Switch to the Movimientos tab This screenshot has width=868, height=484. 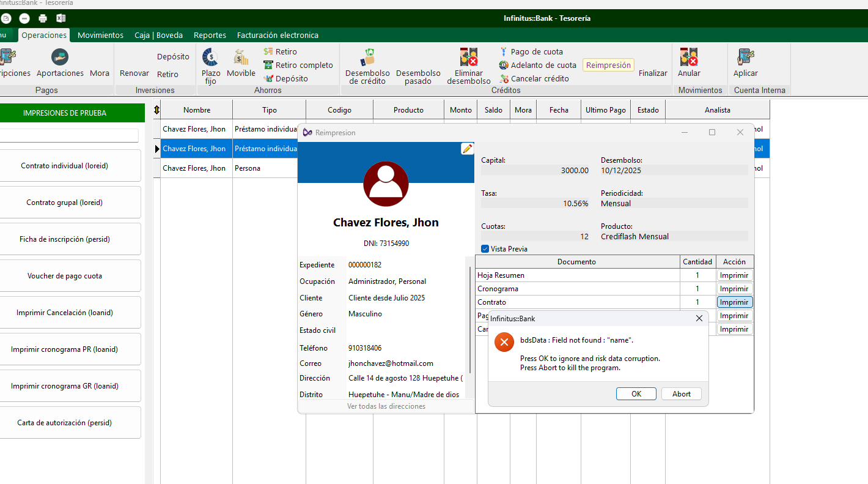pyautogui.click(x=100, y=35)
